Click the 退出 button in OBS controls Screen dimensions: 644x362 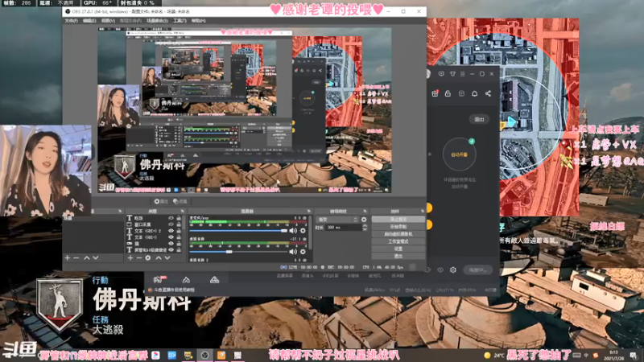pos(398,256)
